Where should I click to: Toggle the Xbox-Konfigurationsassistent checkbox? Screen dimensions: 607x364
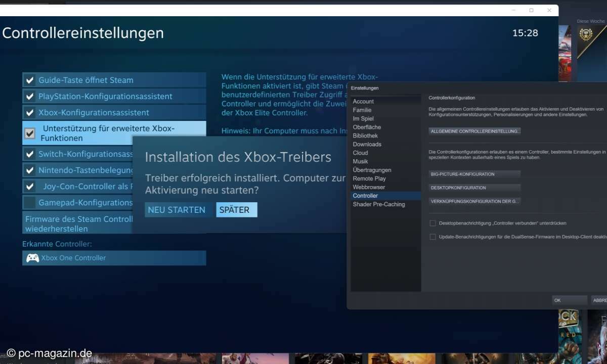click(30, 112)
